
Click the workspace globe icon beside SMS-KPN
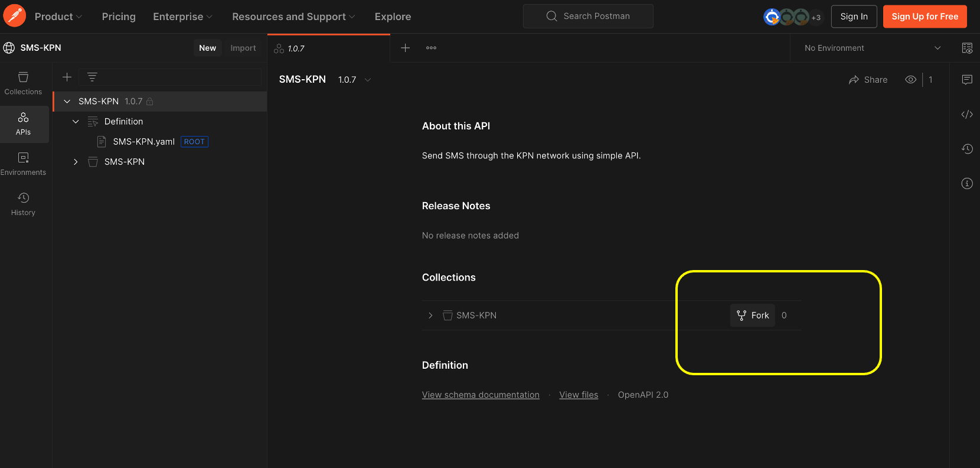[x=9, y=48]
